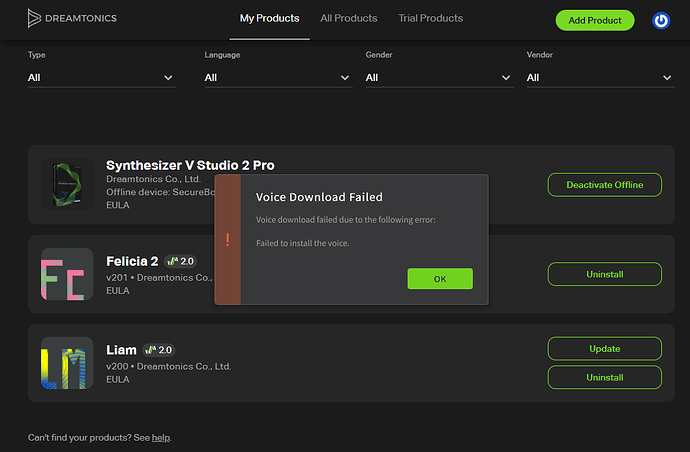Select the Synthesizer V Studio 2 Pro title
The height and width of the screenshot is (452, 690).
[x=190, y=165]
